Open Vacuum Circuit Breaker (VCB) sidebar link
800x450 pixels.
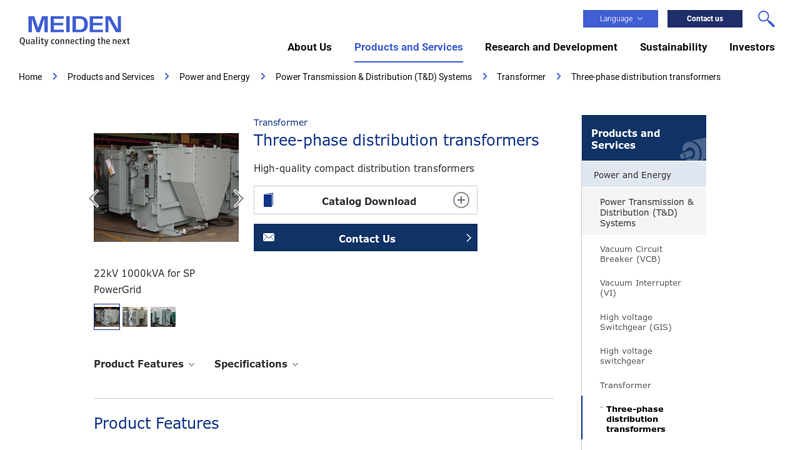[x=631, y=254]
